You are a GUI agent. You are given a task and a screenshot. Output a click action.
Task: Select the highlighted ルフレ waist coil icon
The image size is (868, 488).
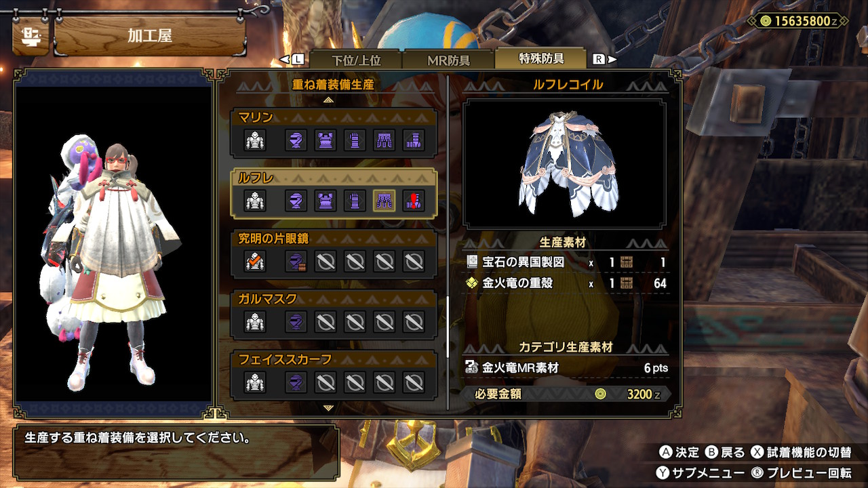pos(384,201)
